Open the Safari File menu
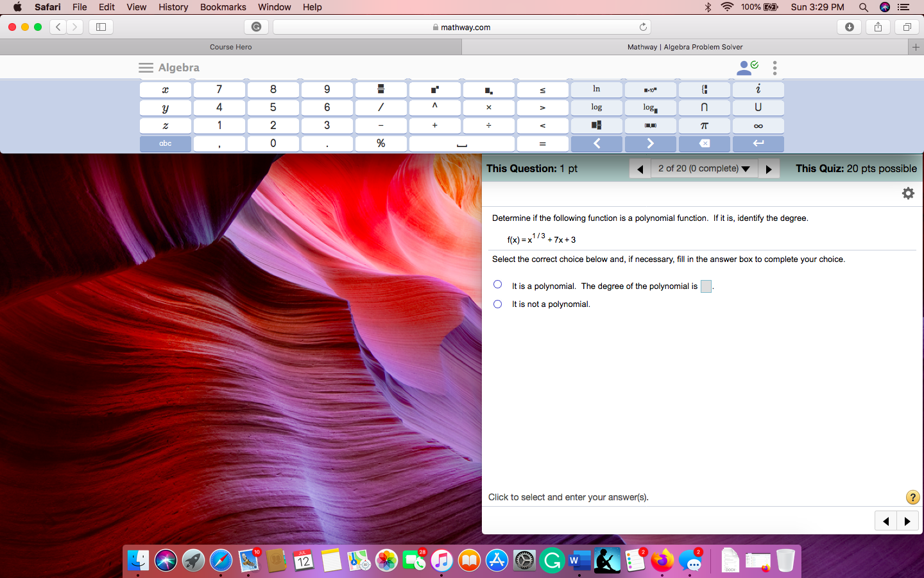Screen dimensions: 924x578 pyautogui.click(x=80, y=7)
